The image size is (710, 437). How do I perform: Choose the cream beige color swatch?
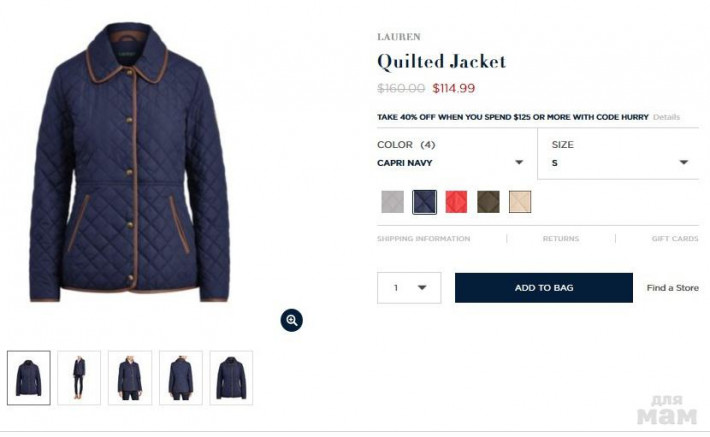pos(520,202)
